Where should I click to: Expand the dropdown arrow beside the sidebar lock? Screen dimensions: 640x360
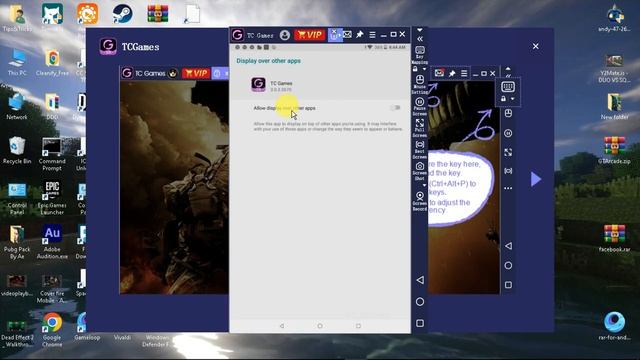pos(424,69)
